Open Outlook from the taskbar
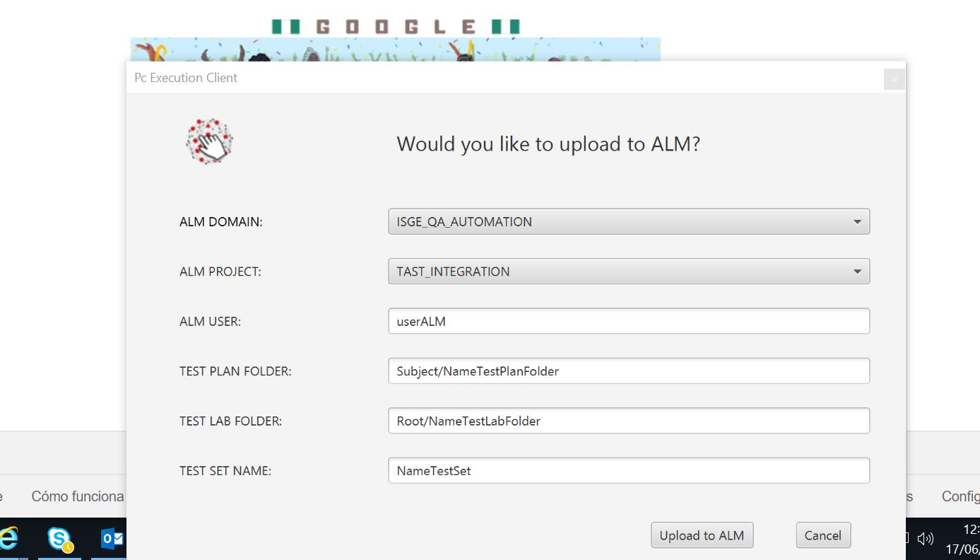The image size is (980, 560). click(112, 539)
